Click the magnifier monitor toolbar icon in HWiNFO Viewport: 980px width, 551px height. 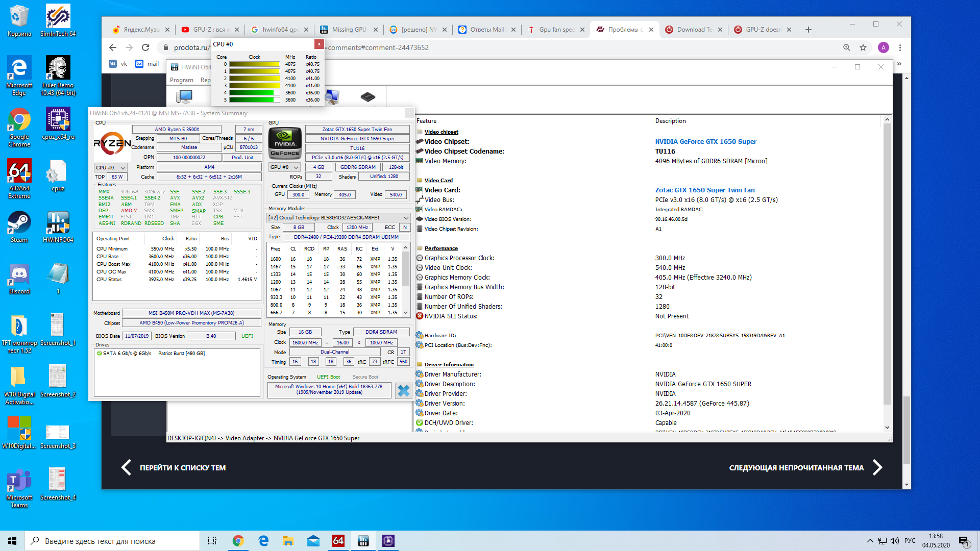coord(332,97)
